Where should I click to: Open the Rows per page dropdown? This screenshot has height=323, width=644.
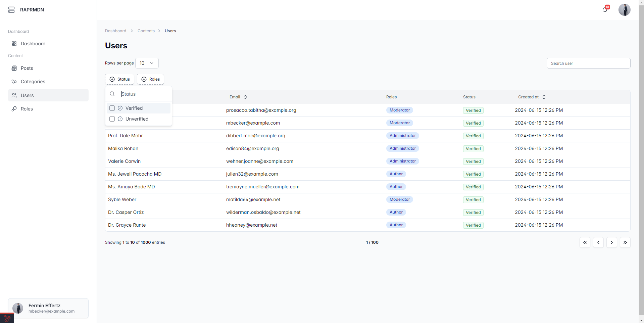point(147,63)
